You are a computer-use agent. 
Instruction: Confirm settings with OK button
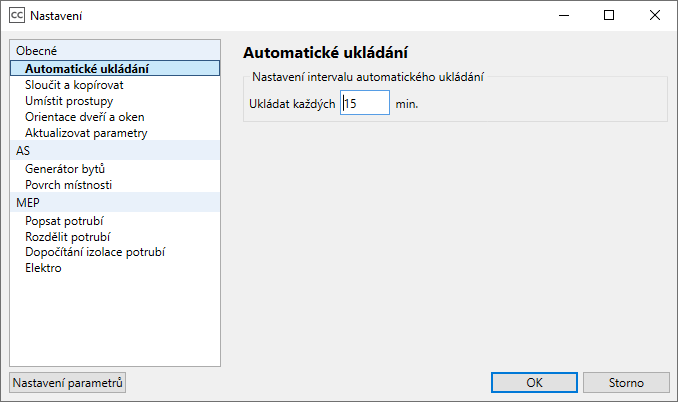click(534, 383)
